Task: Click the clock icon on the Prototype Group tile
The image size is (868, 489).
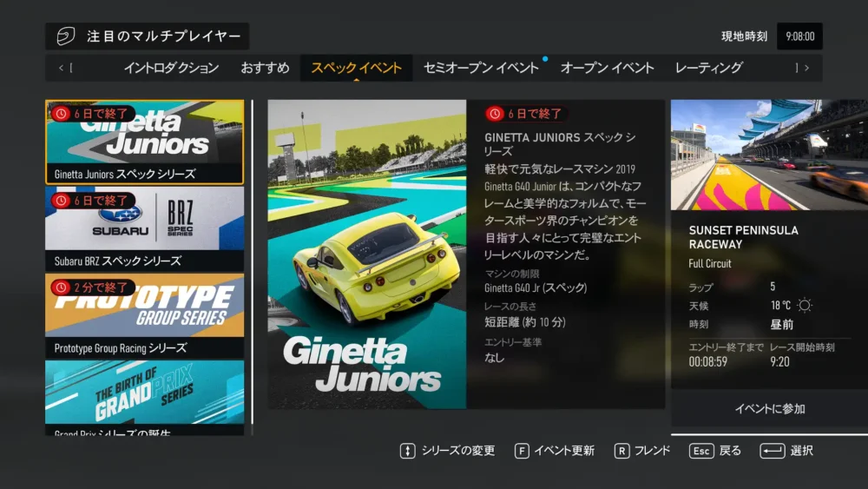Action: pos(61,287)
